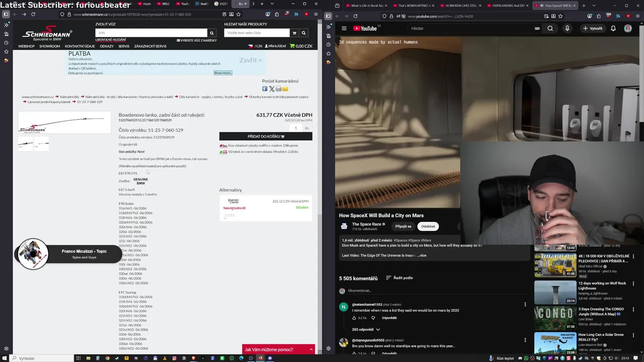Bookmark the Schmiedmann page with star
Screen dimensions: 644x362
click(x=238, y=15)
